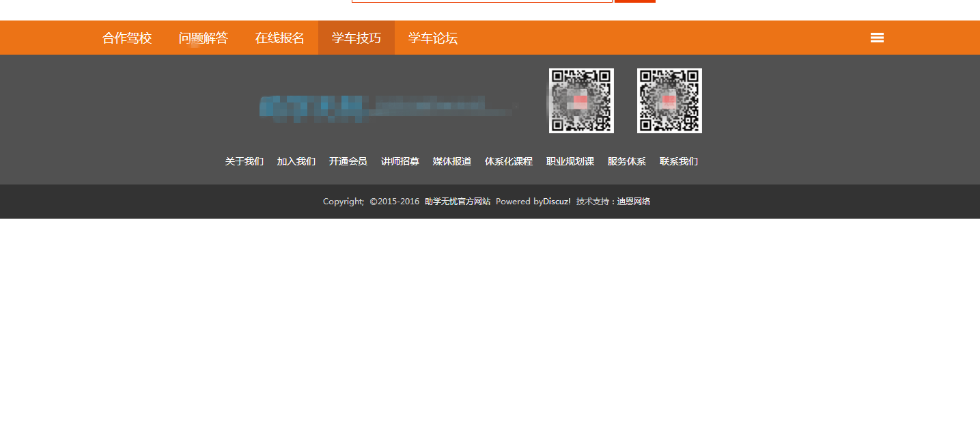Screen dimensions: 980x438
Task: Open the 学车论坛 section
Action: [x=432, y=38]
